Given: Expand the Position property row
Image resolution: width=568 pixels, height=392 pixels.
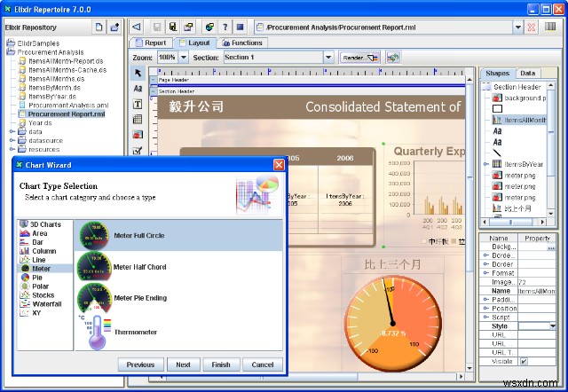Looking at the screenshot, I should click(485, 309).
